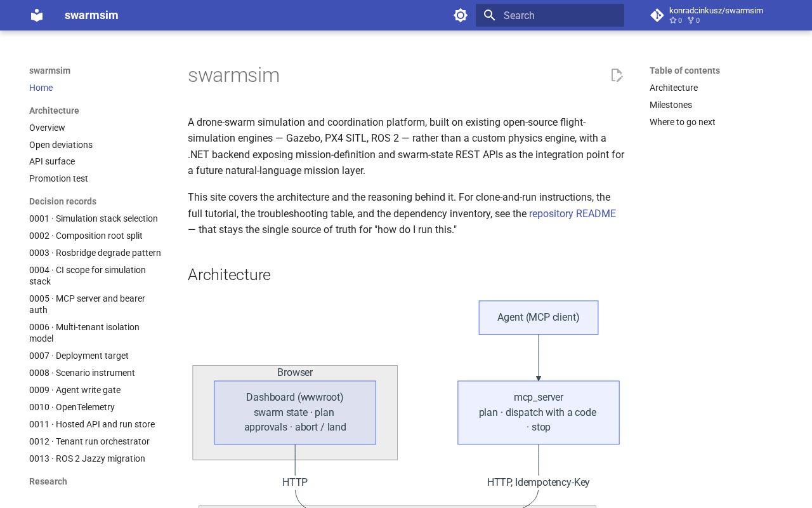Image resolution: width=812 pixels, height=508 pixels.
Task: Click the HTTP, Idempotency-Key edge label
Action: tap(539, 483)
